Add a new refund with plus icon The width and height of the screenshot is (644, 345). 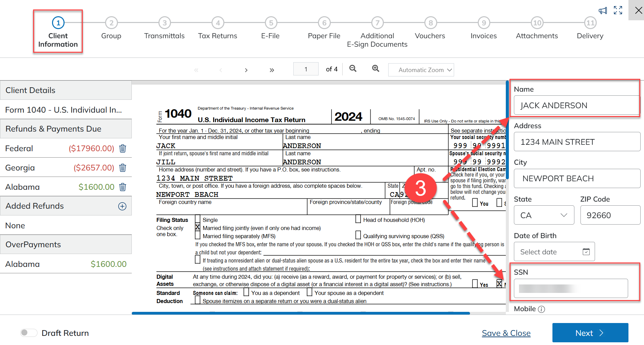coord(122,206)
